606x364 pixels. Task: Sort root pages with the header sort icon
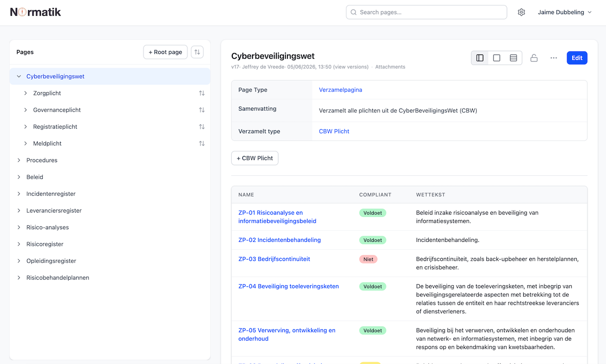click(197, 52)
